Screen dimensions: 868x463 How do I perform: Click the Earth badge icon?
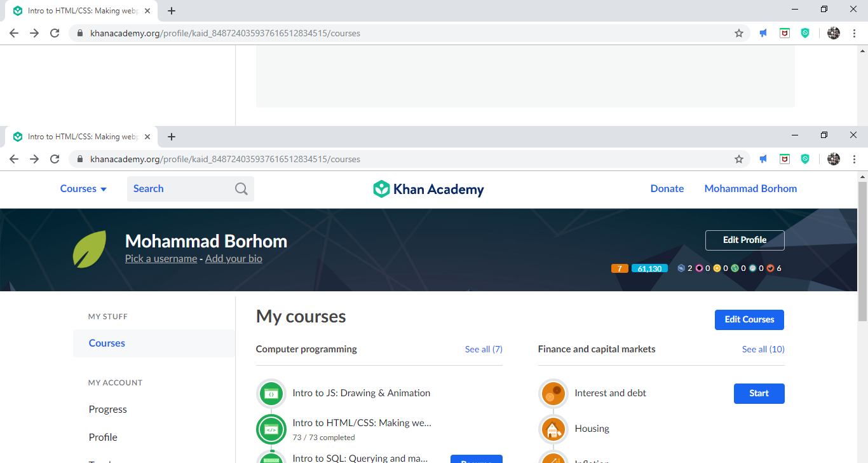click(x=735, y=268)
